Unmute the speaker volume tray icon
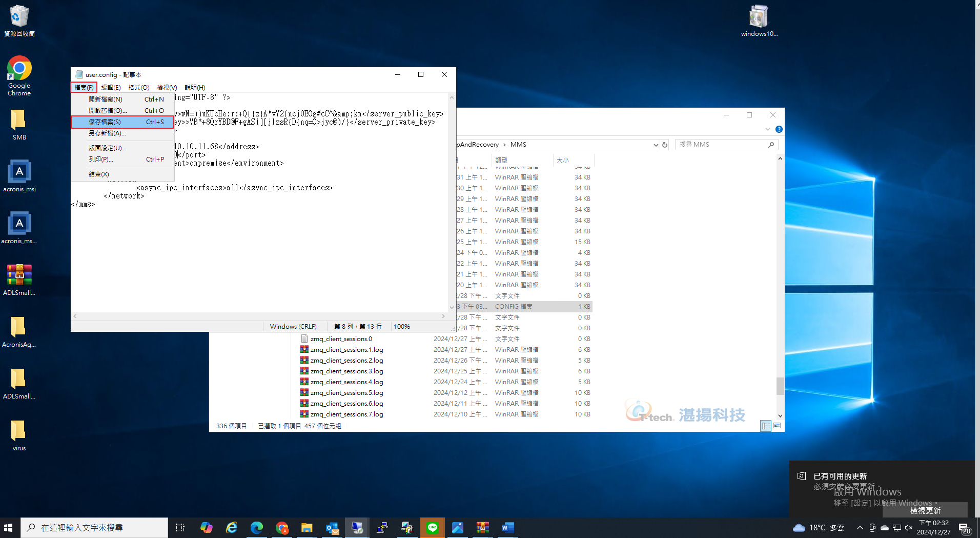Viewport: 980px width, 538px height. pos(909,528)
